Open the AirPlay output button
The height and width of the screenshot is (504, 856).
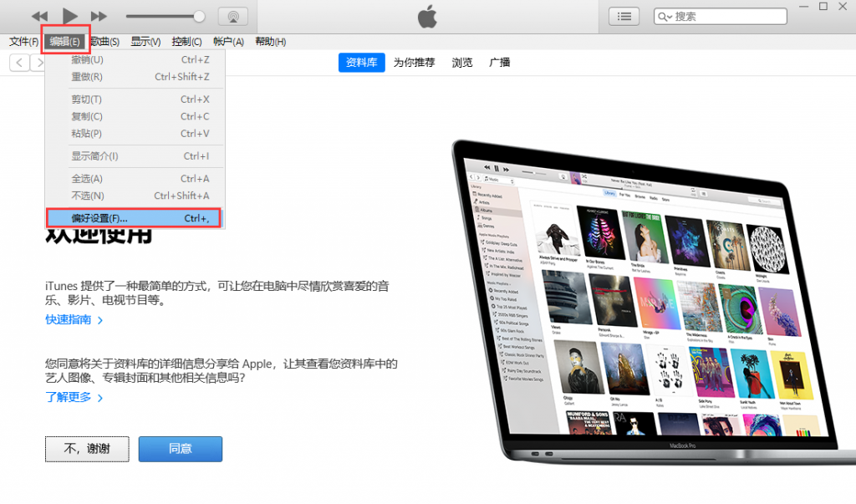tap(233, 17)
